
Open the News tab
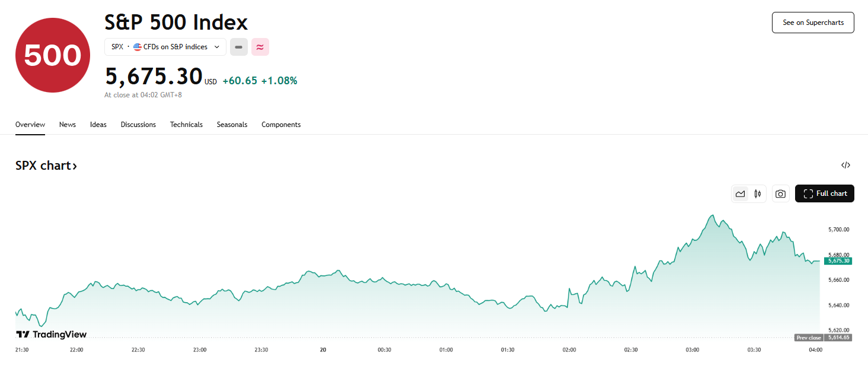point(68,125)
